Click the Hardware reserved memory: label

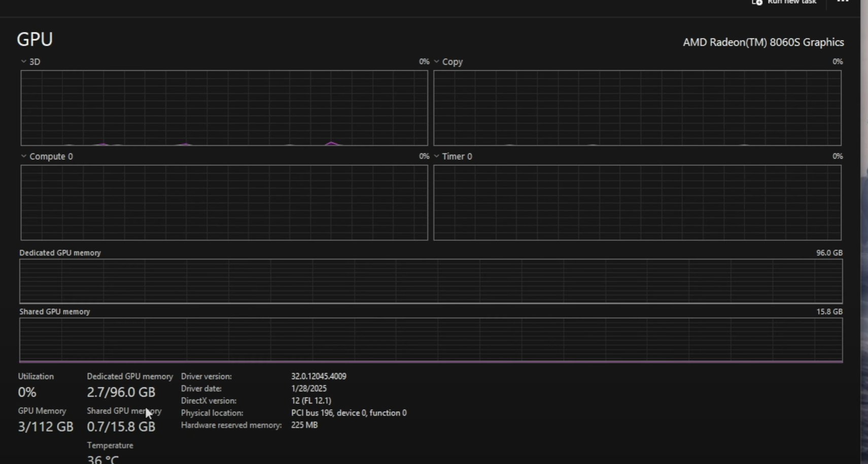tap(231, 425)
